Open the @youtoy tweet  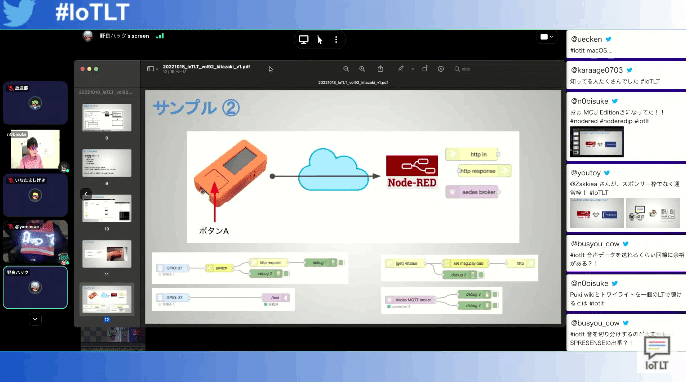pyautogui.click(x=626, y=197)
